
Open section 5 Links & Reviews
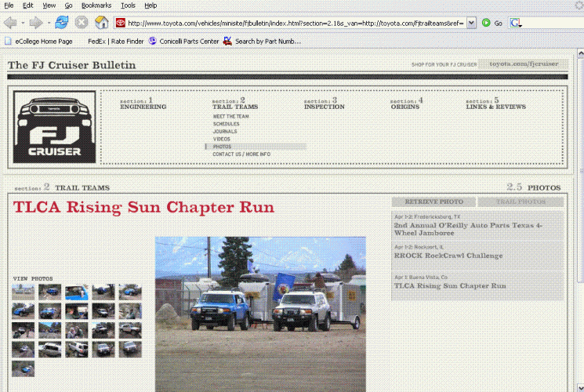495,103
